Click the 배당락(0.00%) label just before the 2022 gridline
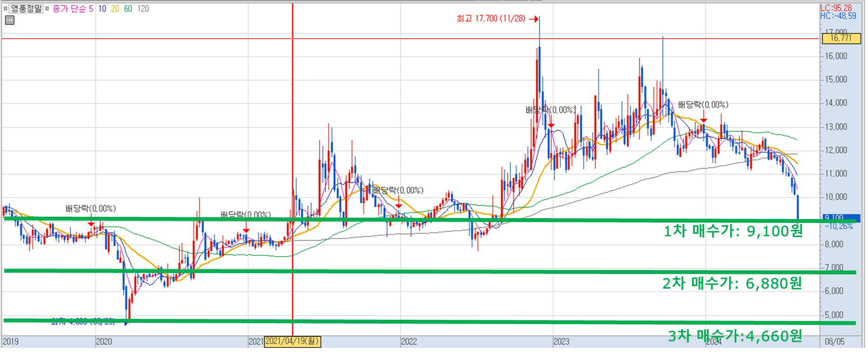The height and width of the screenshot is (353, 868). 398,191
